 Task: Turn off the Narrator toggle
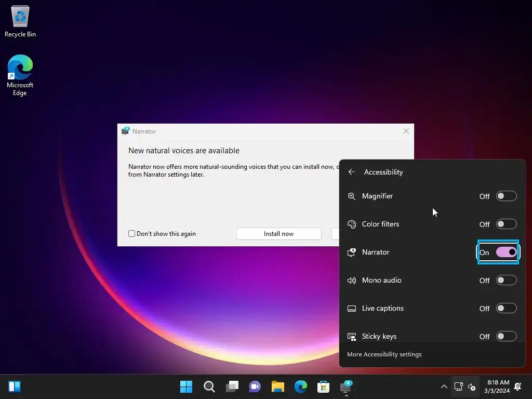[x=506, y=252]
